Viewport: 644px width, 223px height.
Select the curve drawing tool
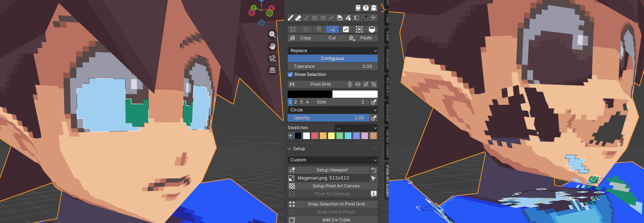pos(331,18)
